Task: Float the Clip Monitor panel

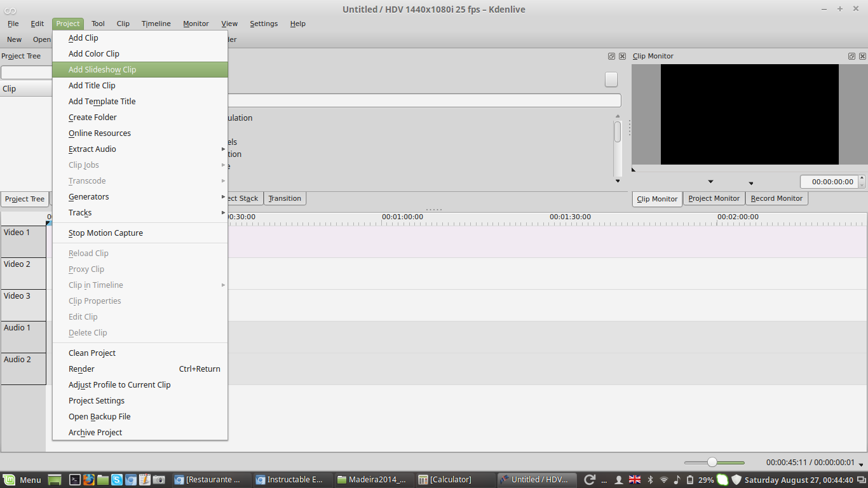Action: pos(851,56)
